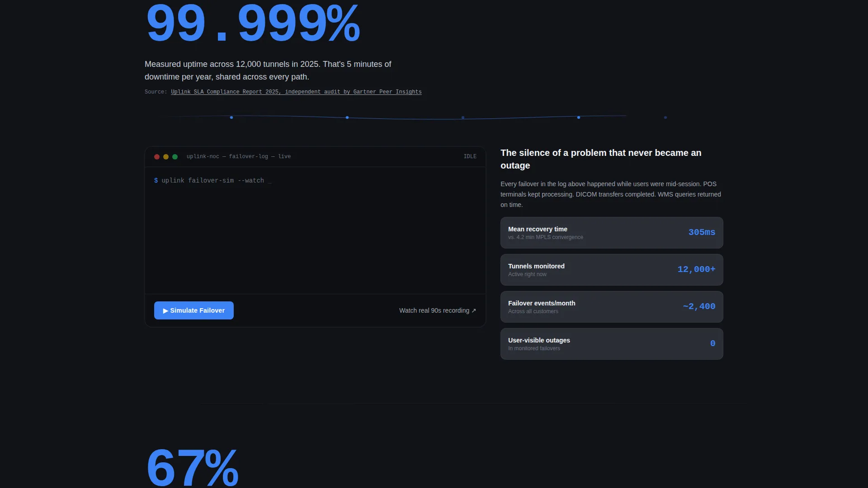
Task: Select the Tunnels monitored stat card
Action: point(612,270)
